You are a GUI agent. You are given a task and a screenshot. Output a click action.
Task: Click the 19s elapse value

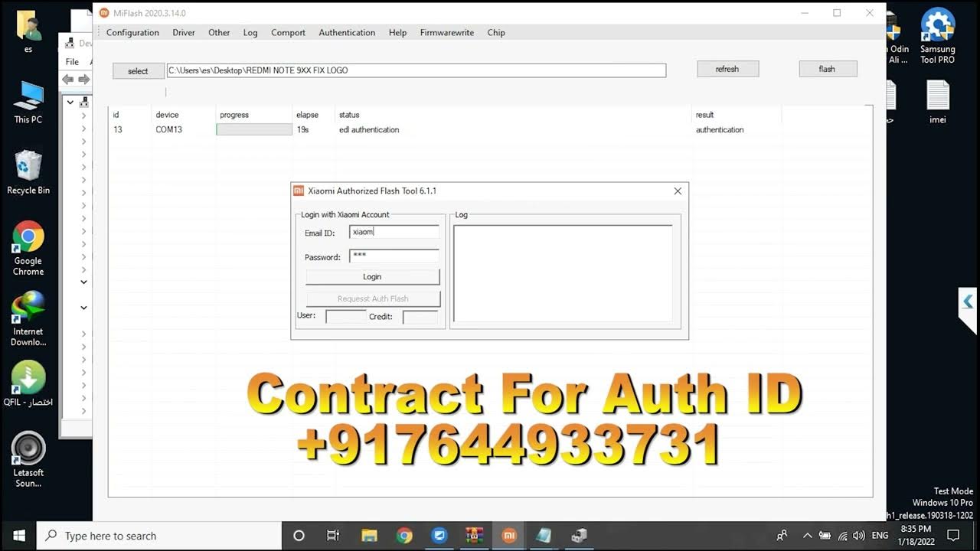tap(302, 130)
